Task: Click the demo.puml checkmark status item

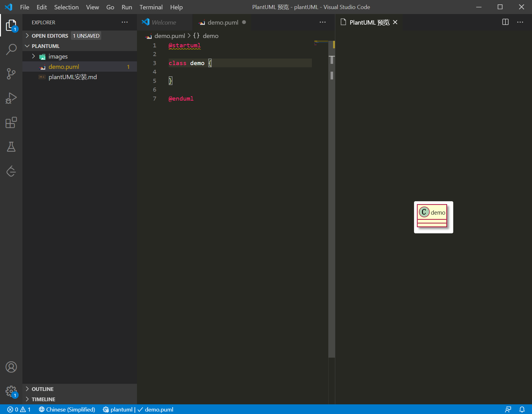Action: click(x=155, y=409)
